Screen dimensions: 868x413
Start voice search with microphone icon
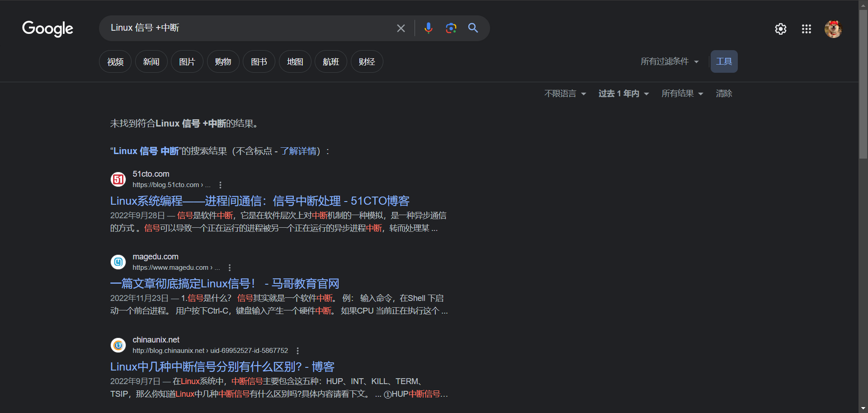point(428,28)
